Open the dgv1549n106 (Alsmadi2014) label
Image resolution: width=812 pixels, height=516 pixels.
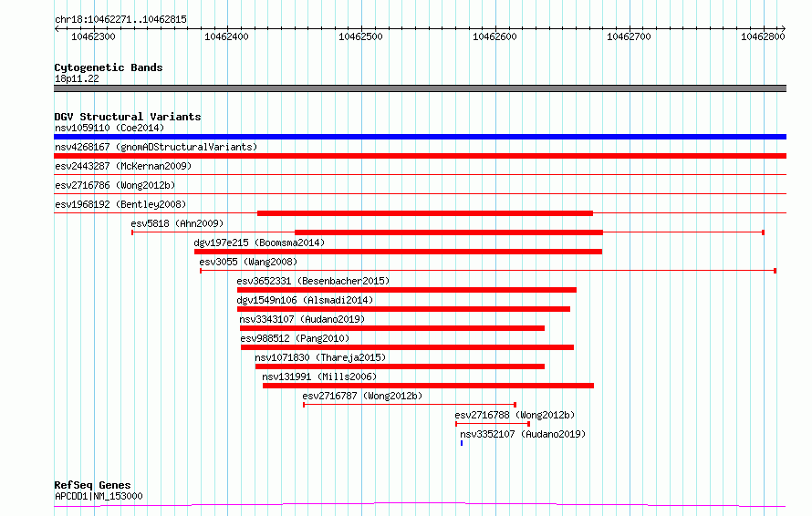coord(305,300)
